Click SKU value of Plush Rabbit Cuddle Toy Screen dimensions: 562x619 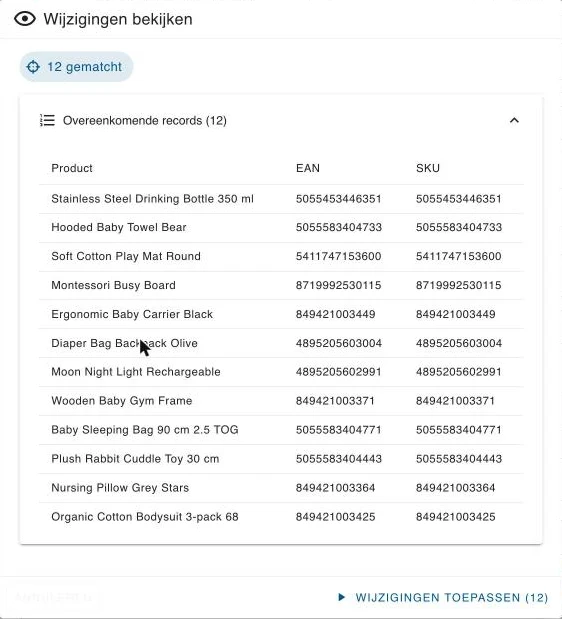[459, 459]
